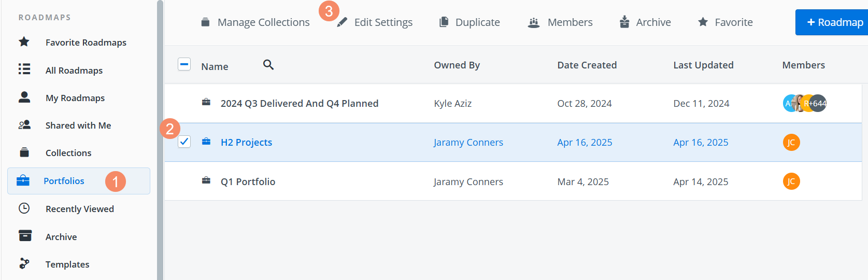Image resolution: width=868 pixels, height=280 pixels.
Task: Click the Favorite star icon in toolbar
Action: coord(703,22)
